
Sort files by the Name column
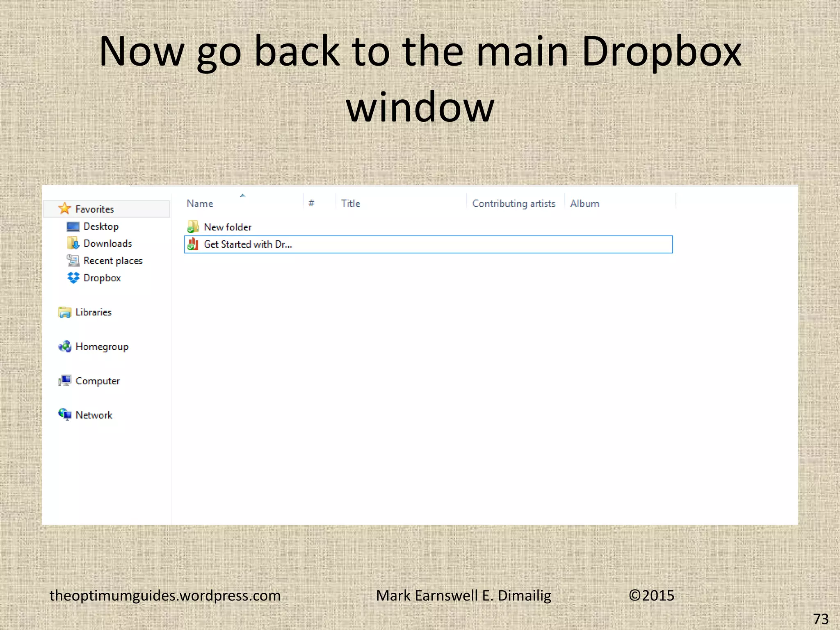pos(200,203)
